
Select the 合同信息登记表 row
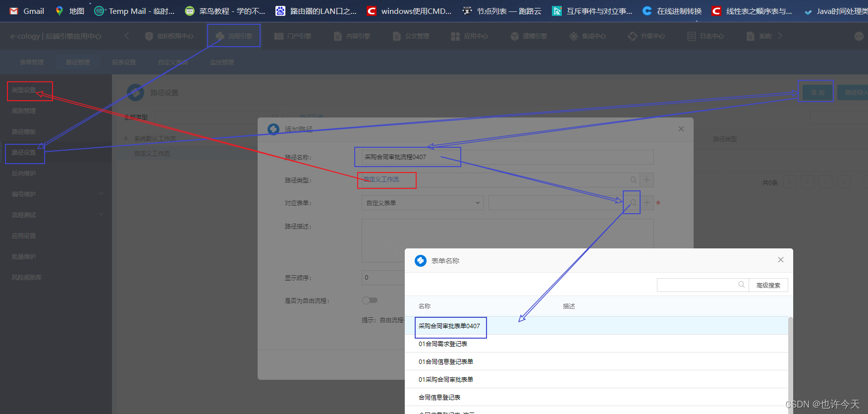coord(597,397)
